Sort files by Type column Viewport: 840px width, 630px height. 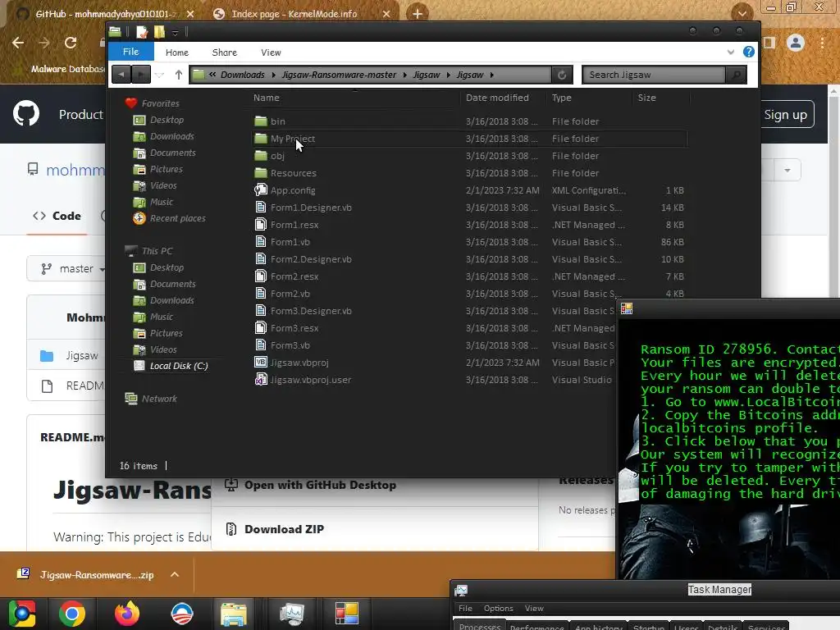click(561, 98)
